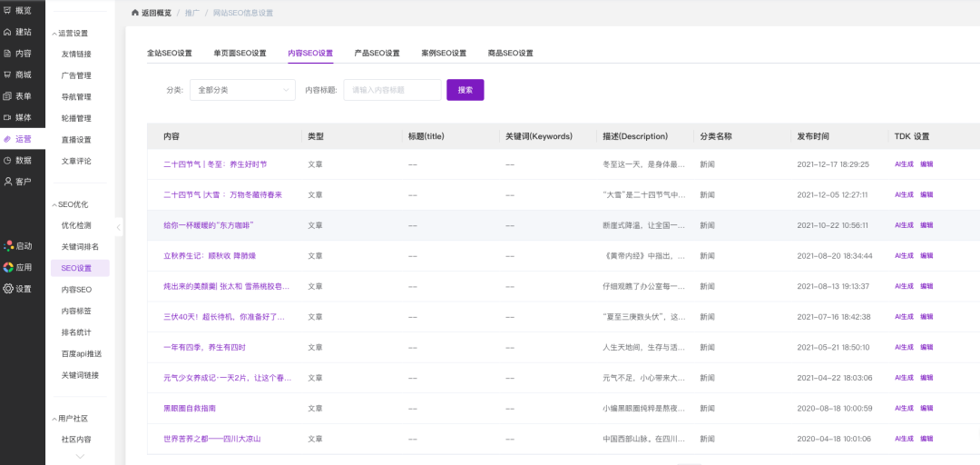Open the 建站 site builder icon

(x=8, y=32)
